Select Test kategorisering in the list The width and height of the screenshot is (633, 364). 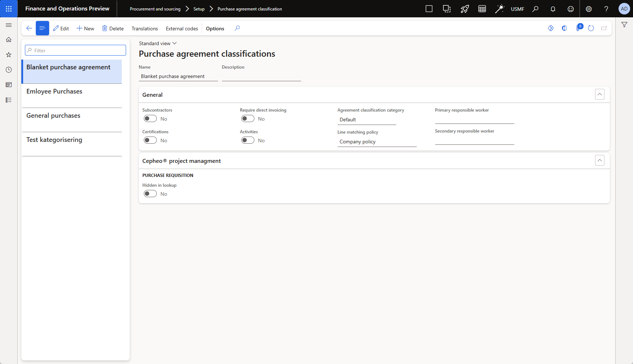(x=72, y=144)
